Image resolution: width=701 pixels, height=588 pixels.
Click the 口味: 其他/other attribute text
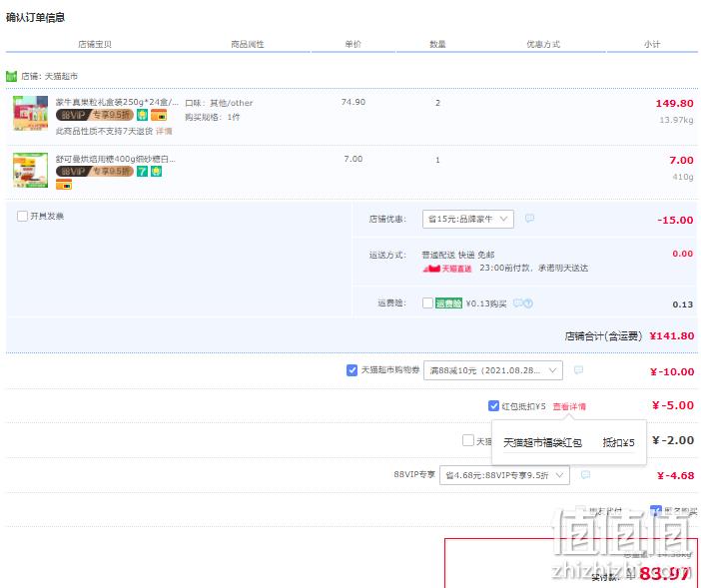(219, 103)
